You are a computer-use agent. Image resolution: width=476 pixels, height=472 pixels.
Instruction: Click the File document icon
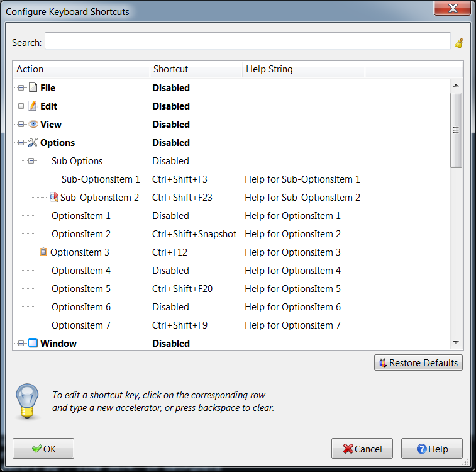(x=33, y=88)
